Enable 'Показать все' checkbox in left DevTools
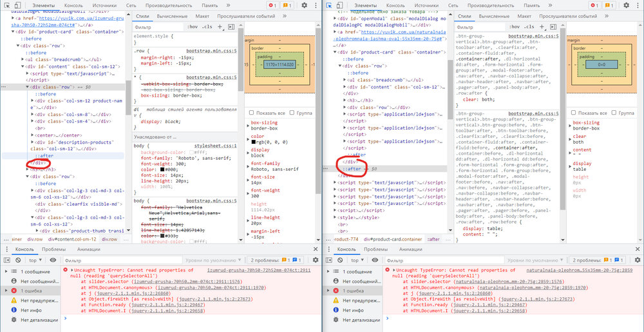This screenshot has width=644, height=332. pos(251,113)
